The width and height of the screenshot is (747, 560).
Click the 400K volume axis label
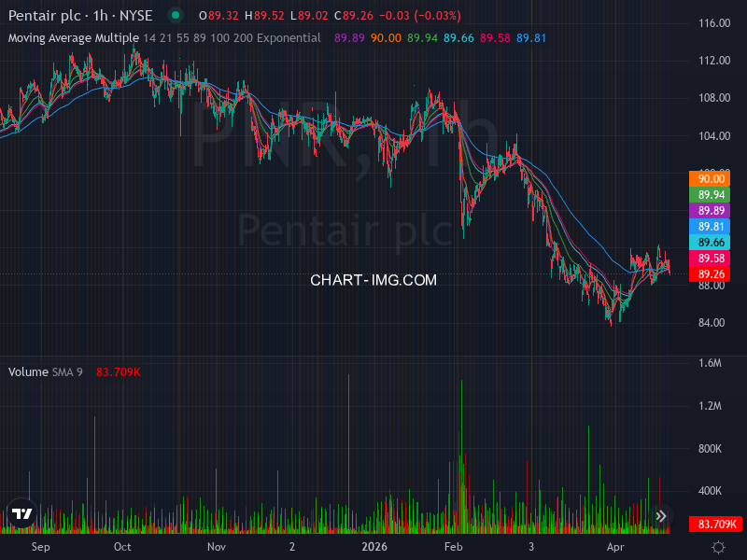(710, 491)
